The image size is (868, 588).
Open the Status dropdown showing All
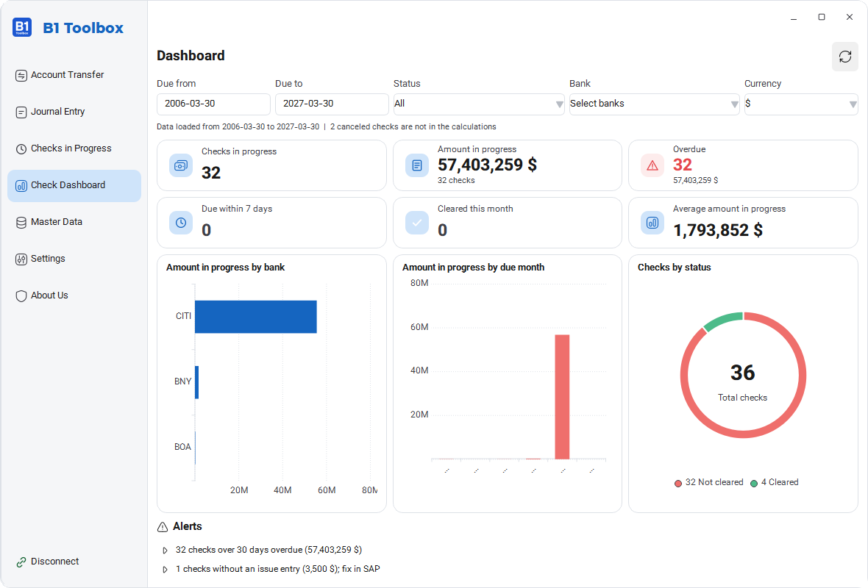(x=479, y=104)
